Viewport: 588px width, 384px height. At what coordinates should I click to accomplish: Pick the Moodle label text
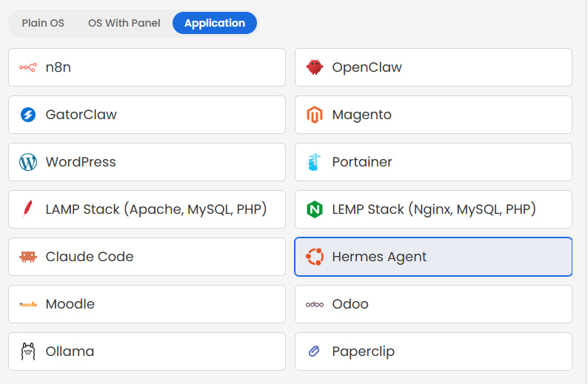(x=70, y=304)
